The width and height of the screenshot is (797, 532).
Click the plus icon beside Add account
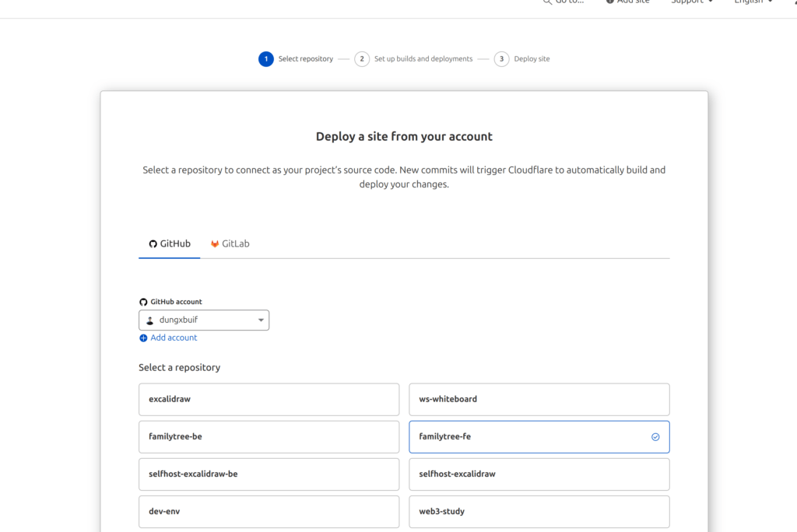coord(143,338)
